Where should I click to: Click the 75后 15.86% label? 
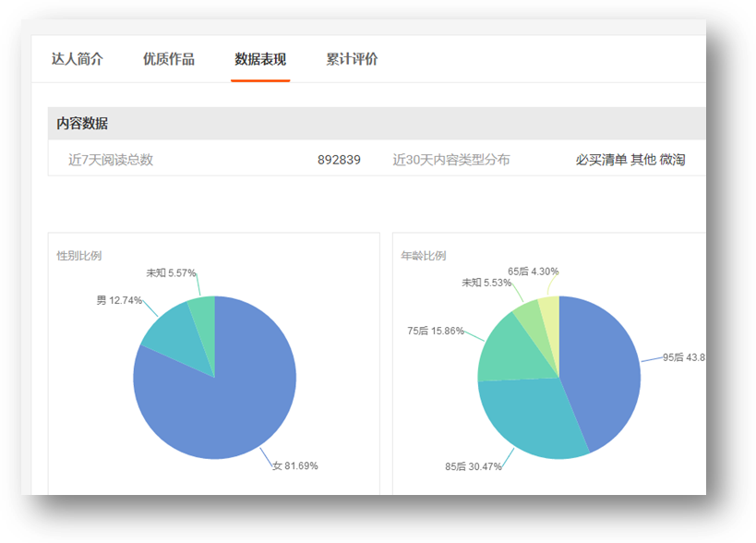coord(436,331)
